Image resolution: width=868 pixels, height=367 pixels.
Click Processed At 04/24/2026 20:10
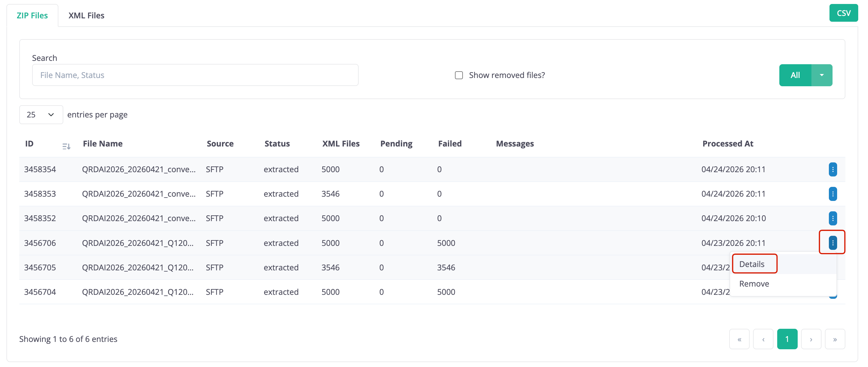[733, 218]
